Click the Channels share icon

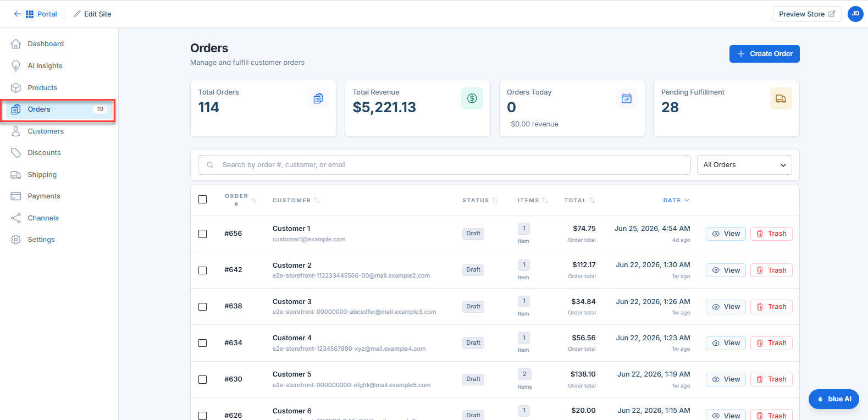click(x=16, y=218)
